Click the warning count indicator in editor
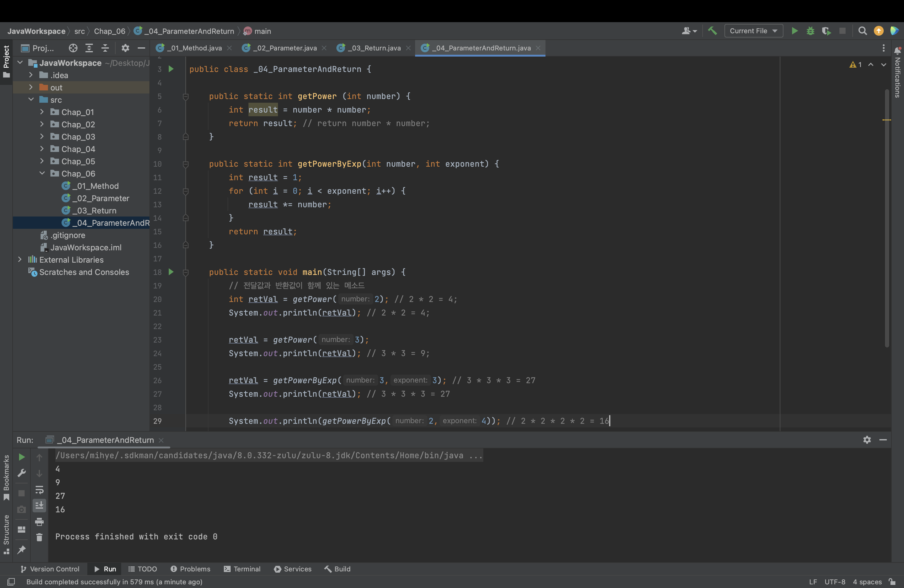The image size is (904, 588). [855, 65]
